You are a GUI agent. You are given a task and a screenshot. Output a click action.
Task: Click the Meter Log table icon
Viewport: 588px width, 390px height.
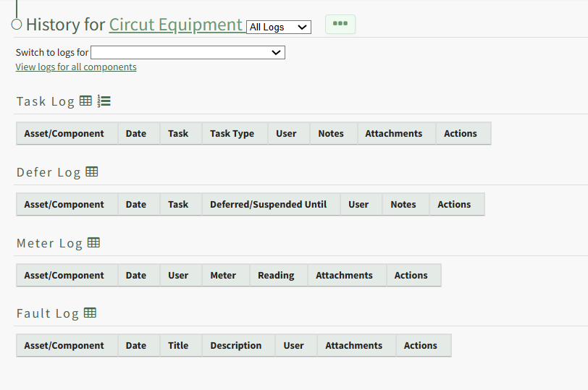pyautogui.click(x=93, y=243)
